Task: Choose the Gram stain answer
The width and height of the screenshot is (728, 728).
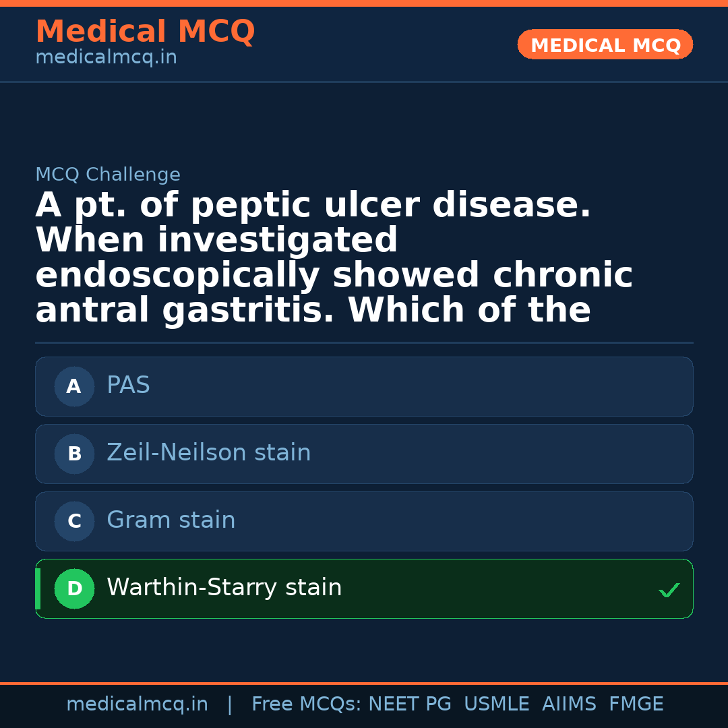Action: coord(171,520)
